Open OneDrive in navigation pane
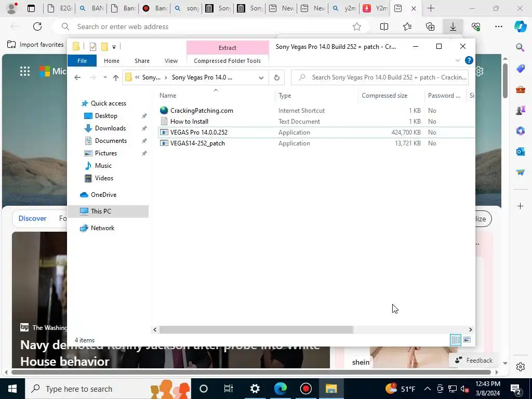532x399 pixels. point(103,195)
